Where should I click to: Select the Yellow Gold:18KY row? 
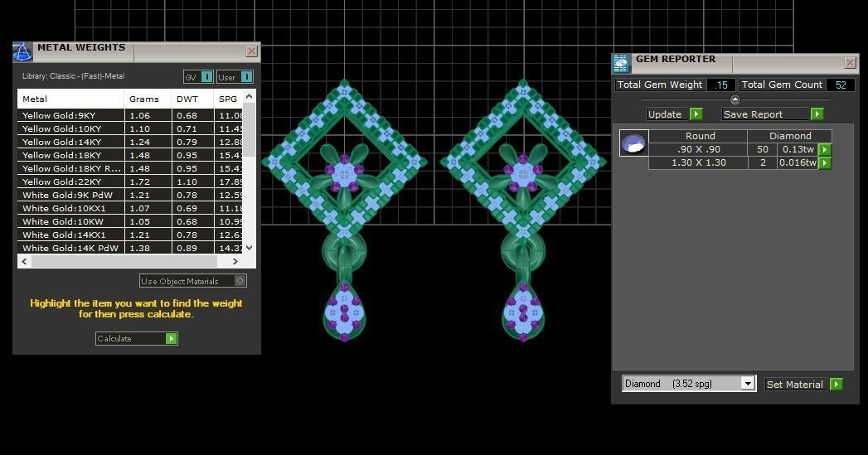(x=131, y=155)
